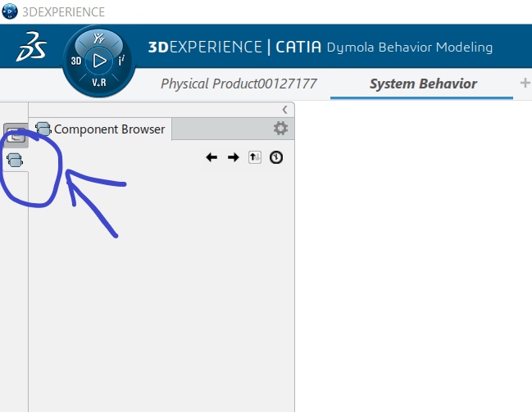Open Component Browser settings gear

click(x=280, y=128)
